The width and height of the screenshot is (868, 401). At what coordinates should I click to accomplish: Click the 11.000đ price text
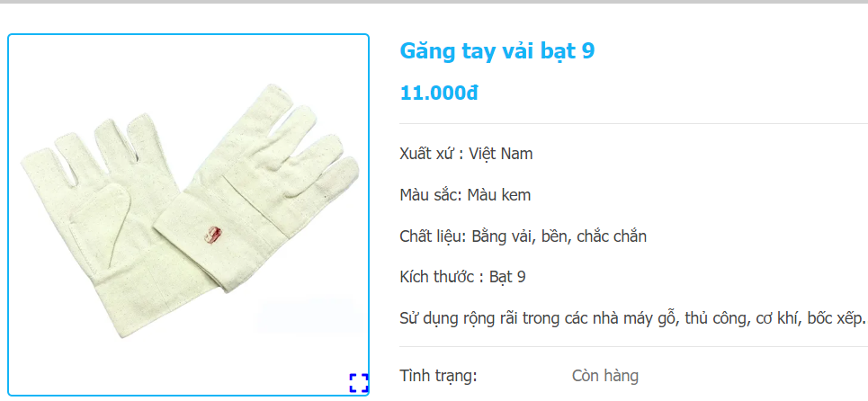pyautogui.click(x=438, y=93)
